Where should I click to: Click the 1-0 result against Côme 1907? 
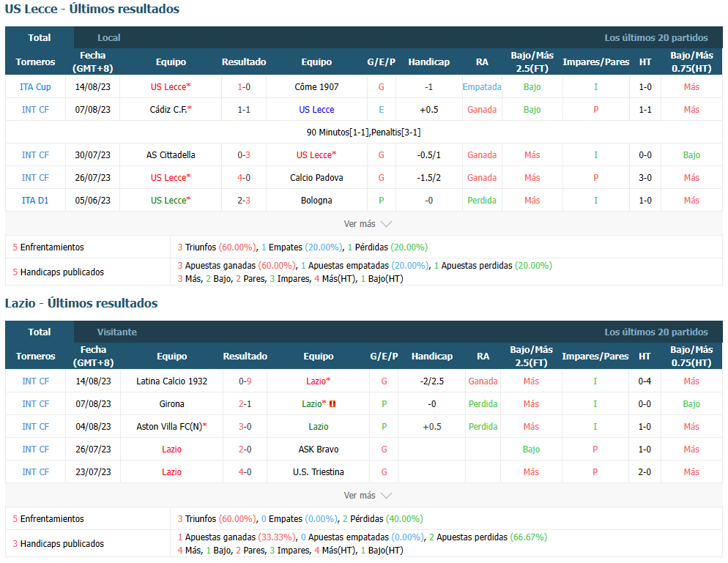pos(244,87)
